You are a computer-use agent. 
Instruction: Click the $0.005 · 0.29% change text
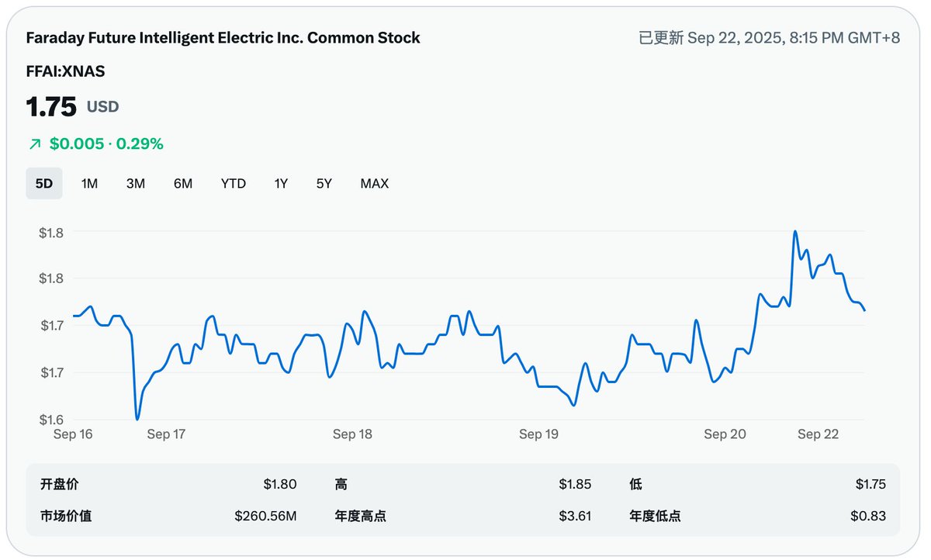tap(106, 143)
